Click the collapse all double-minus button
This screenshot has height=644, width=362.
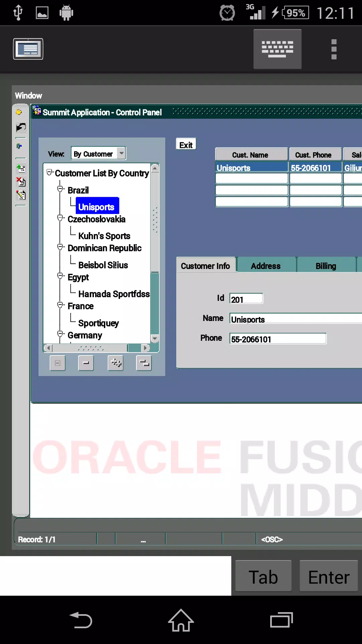coord(144,363)
